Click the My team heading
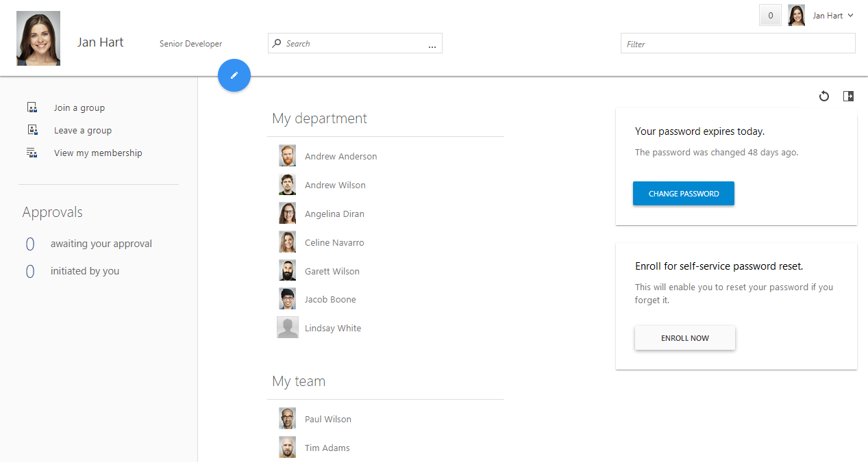Viewport: 868px width, 462px height. pos(299,381)
